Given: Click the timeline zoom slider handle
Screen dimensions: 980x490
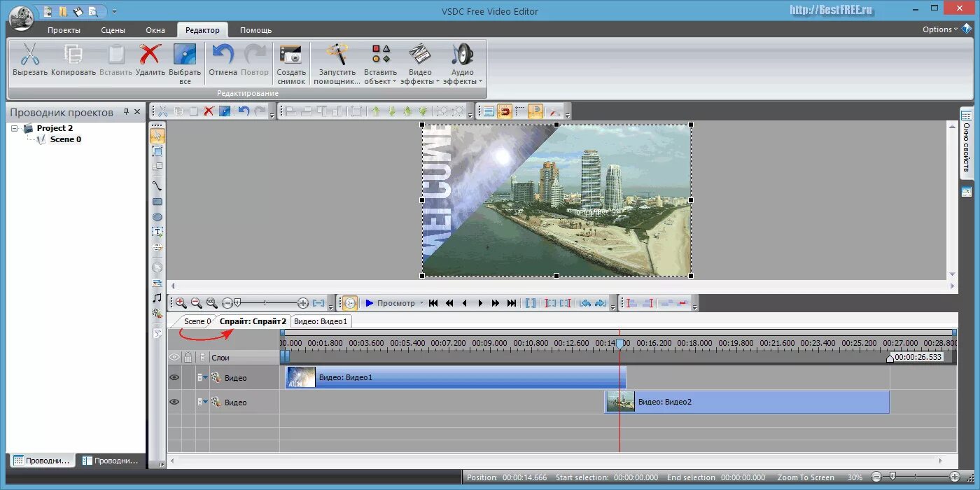Looking at the screenshot, I should 238,302.
